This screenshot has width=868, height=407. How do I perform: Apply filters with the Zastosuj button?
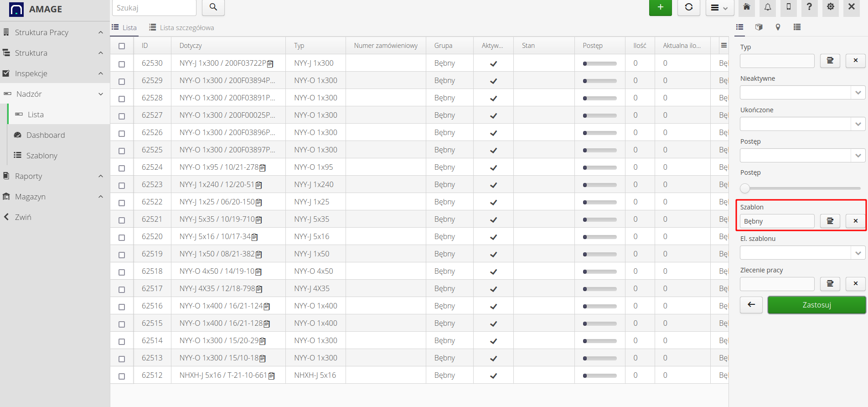tap(816, 305)
